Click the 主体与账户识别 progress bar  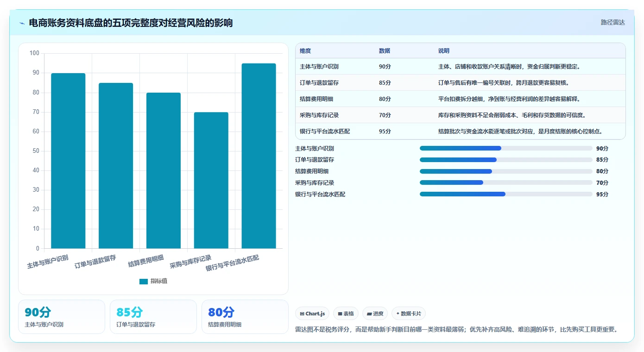(x=506, y=148)
